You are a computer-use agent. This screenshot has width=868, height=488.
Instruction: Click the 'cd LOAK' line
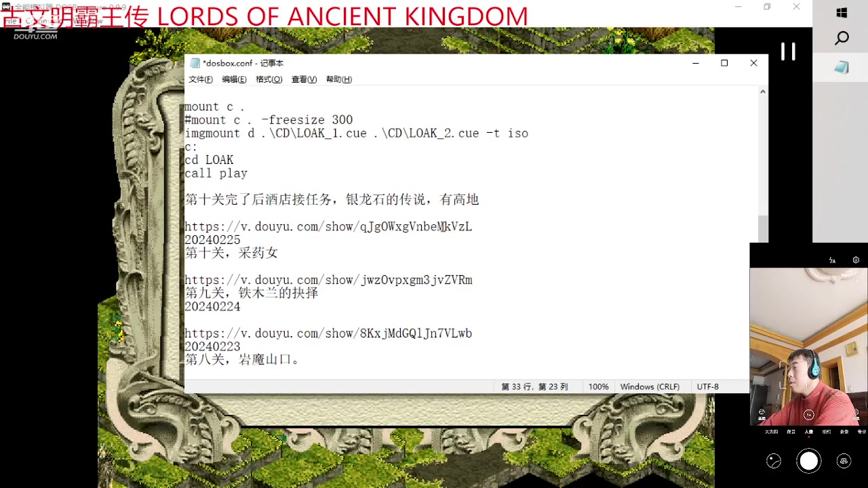[x=209, y=160]
